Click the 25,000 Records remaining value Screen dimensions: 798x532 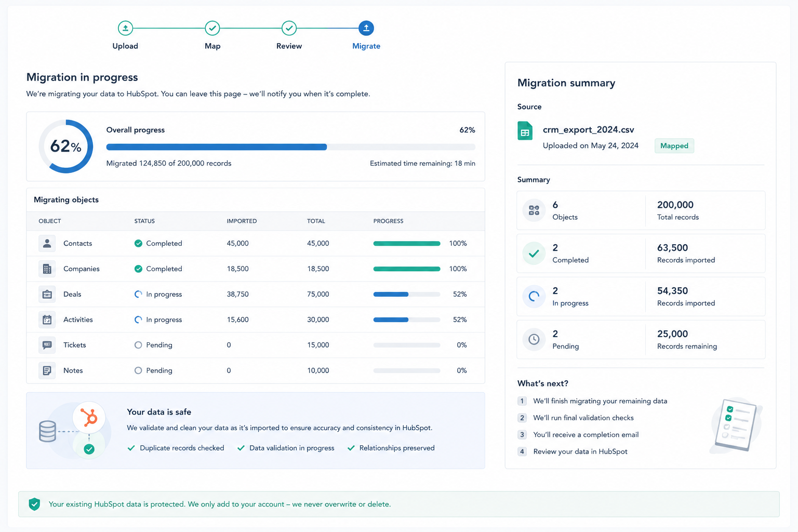tap(672, 334)
